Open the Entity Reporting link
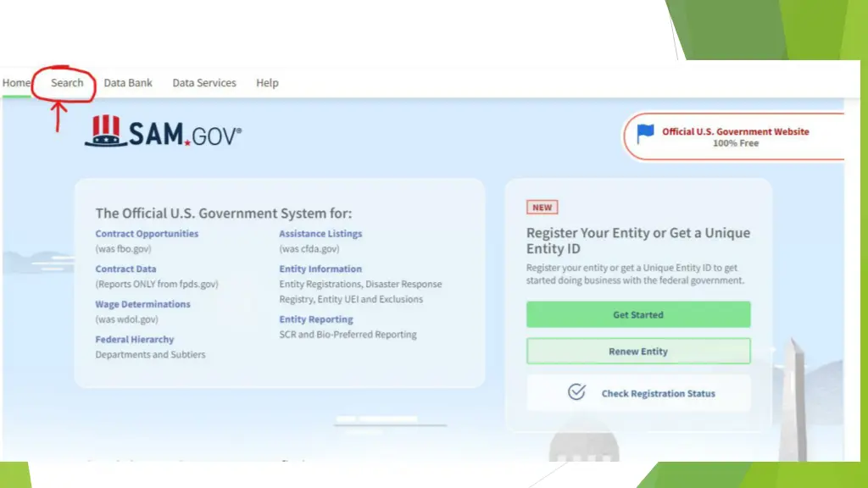 316,319
